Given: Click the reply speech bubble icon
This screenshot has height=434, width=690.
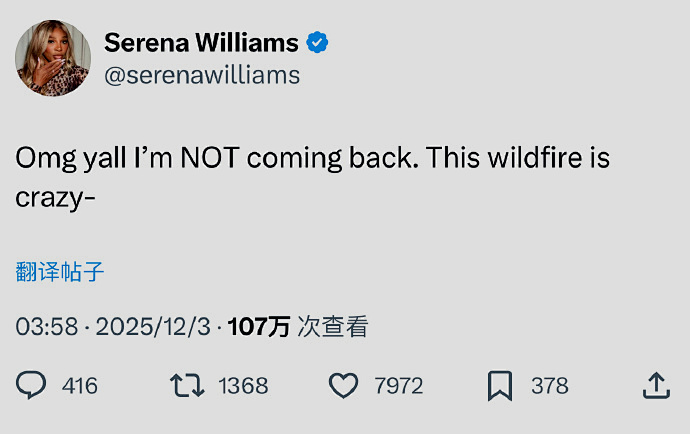Looking at the screenshot, I should tap(32, 385).
